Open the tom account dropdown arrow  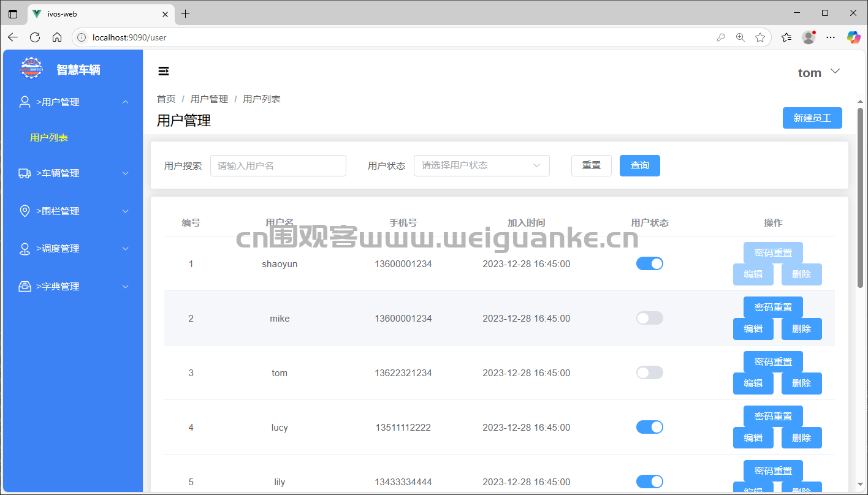click(x=835, y=72)
